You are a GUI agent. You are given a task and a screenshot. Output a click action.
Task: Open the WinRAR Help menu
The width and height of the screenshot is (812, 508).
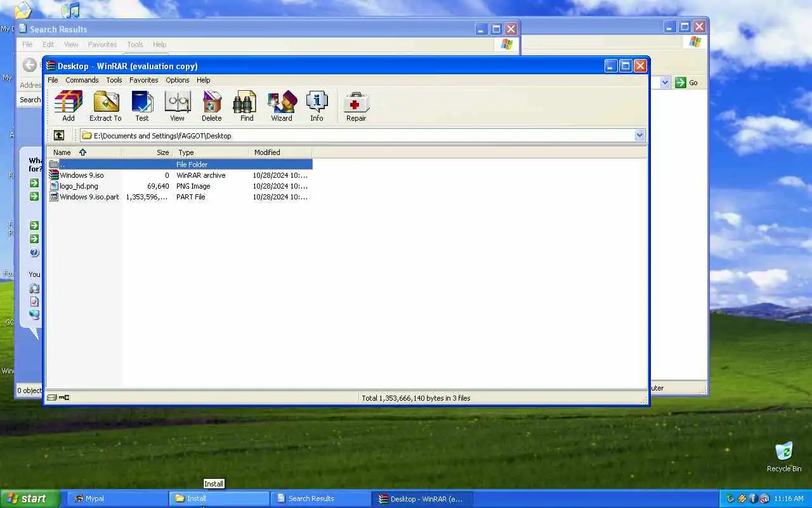203,80
